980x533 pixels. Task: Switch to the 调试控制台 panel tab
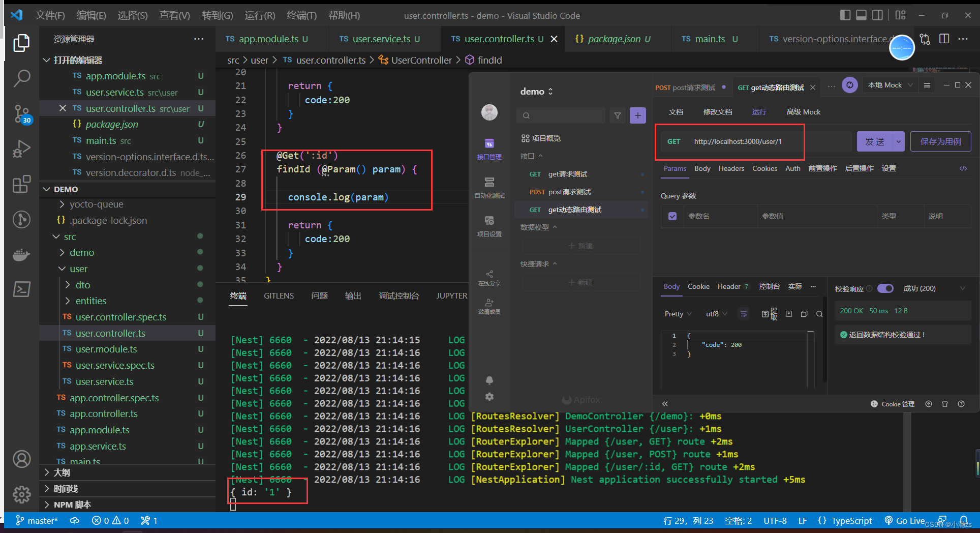[399, 295]
